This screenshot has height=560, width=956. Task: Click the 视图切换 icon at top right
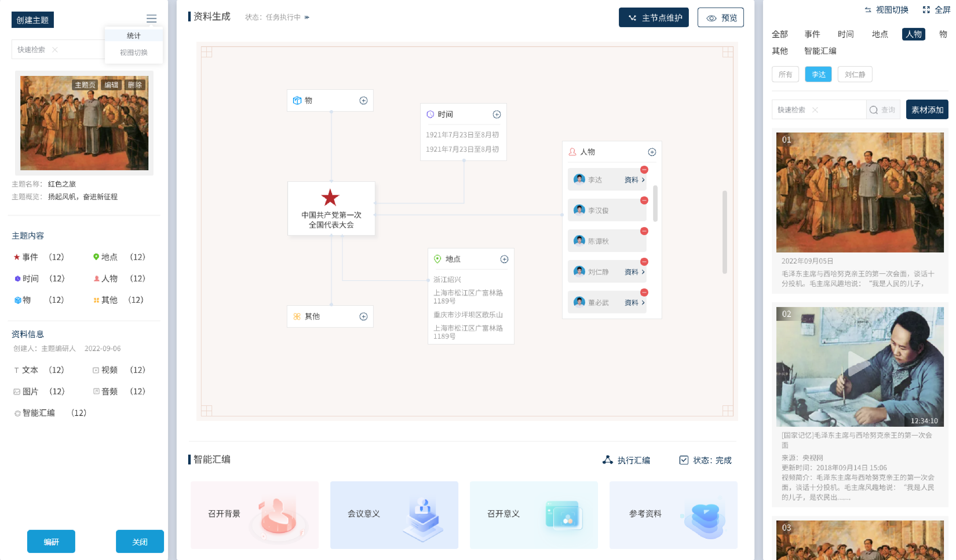click(x=868, y=10)
